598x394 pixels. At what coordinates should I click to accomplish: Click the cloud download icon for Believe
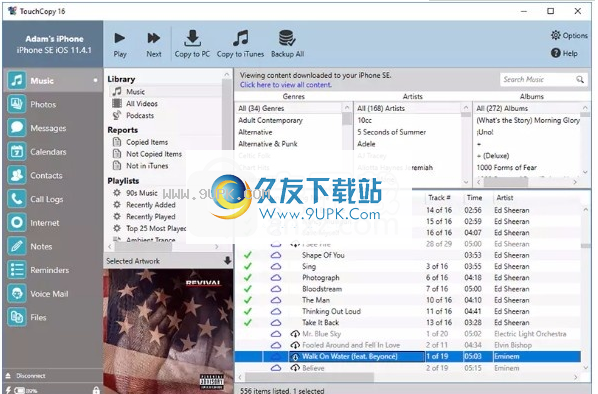295,368
